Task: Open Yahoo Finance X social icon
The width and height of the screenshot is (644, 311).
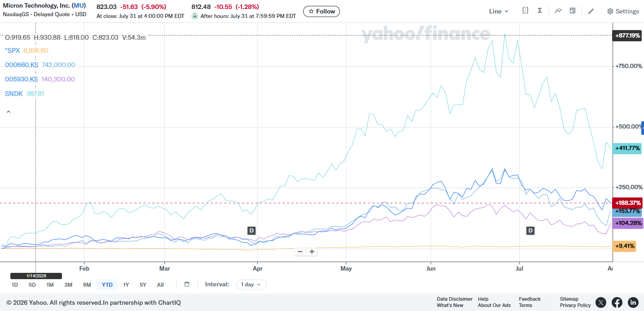Action: [x=601, y=302]
